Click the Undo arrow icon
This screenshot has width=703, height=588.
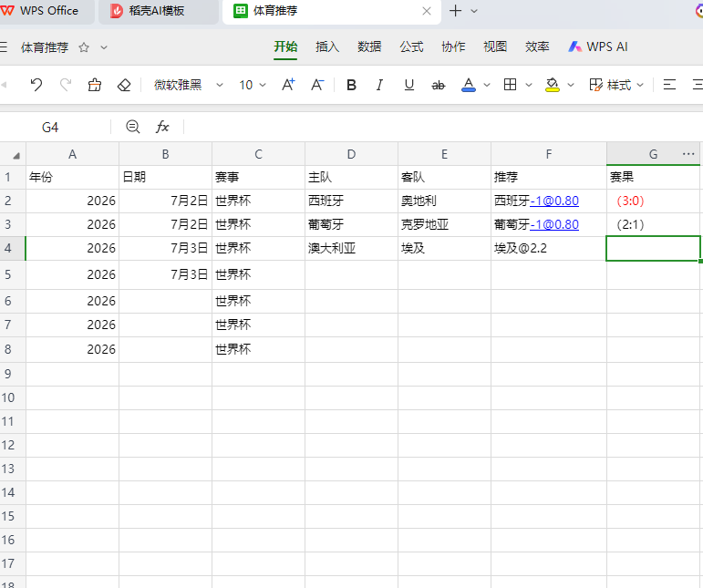point(36,84)
